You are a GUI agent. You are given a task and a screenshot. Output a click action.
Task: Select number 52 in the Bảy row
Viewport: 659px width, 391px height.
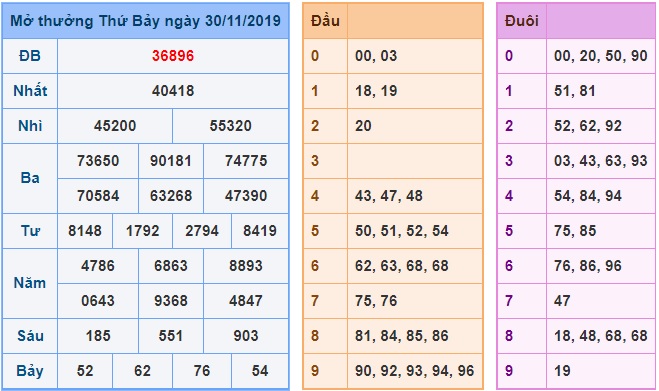pyautogui.click(x=85, y=370)
